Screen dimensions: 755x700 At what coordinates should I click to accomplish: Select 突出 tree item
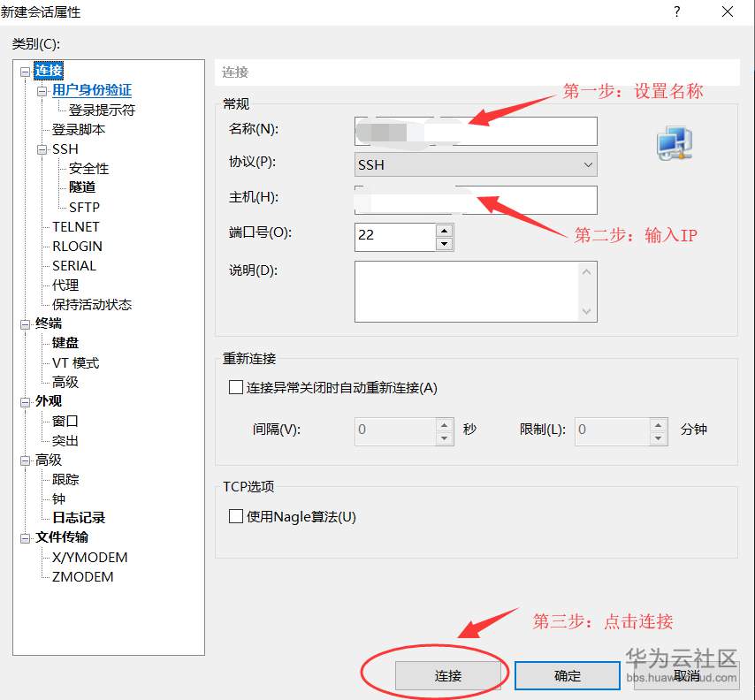point(65,440)
